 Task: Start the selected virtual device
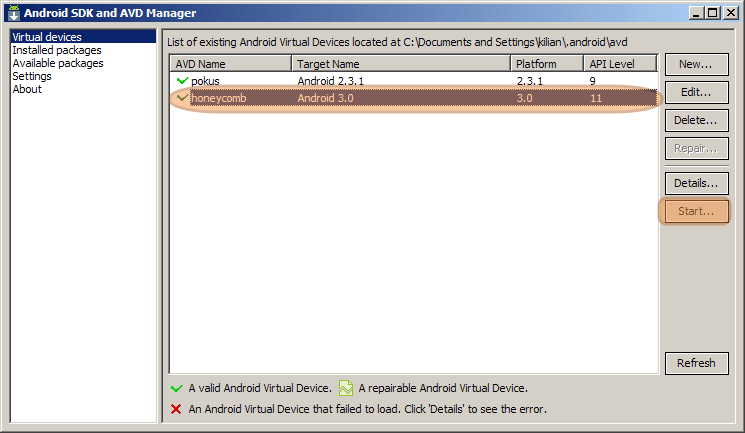coord(697,211)
